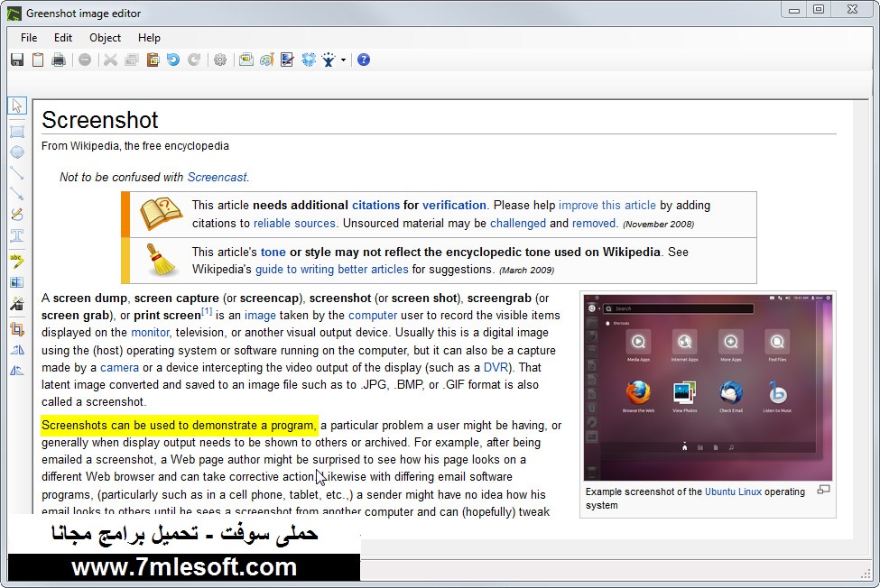Select the abc Highlight marker tool
The image size is (880, 588).
(17, 262)
